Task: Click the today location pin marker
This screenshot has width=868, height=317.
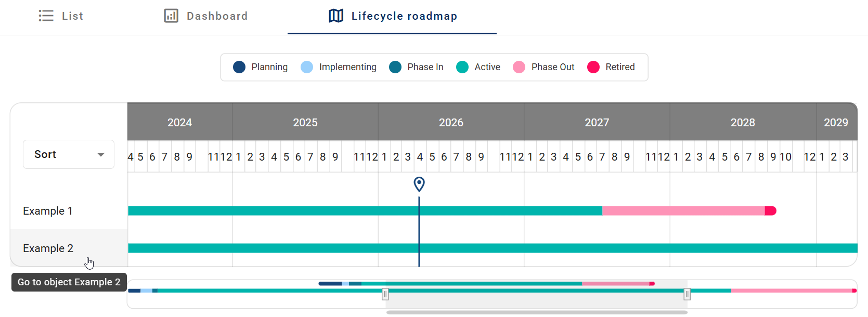Action: coord(419,184)
